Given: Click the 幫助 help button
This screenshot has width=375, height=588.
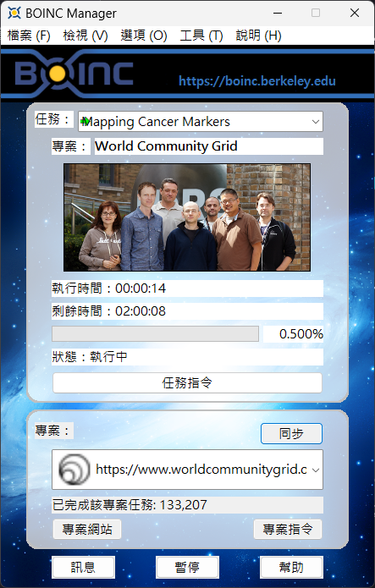Looking at the screenshot, I should [291, 568].
